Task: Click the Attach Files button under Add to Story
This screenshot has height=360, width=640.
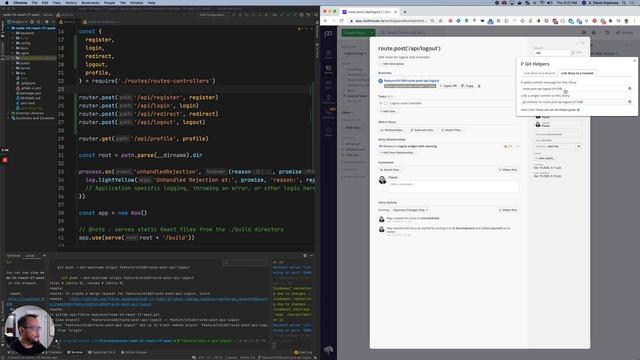Action: click(x=451, y=130)
